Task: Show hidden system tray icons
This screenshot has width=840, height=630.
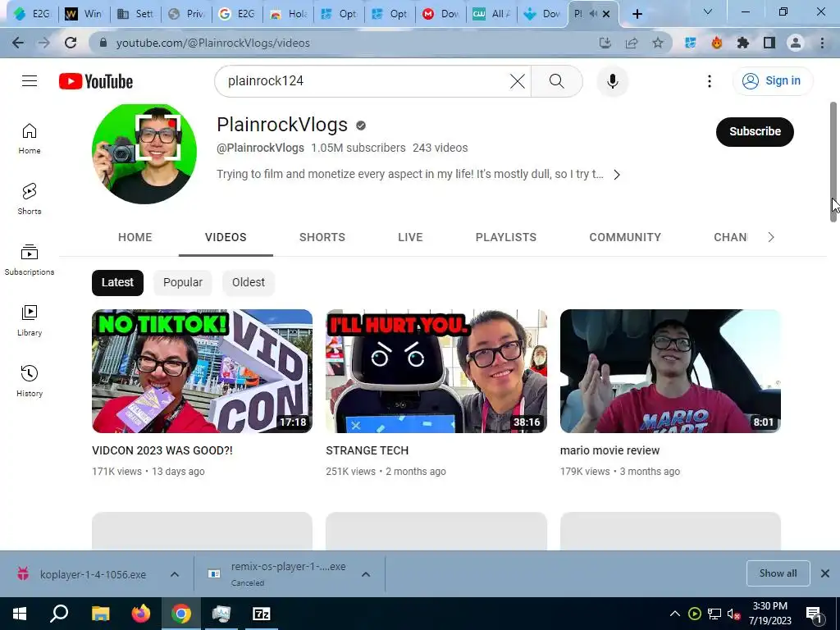Action: click(675, 614)
